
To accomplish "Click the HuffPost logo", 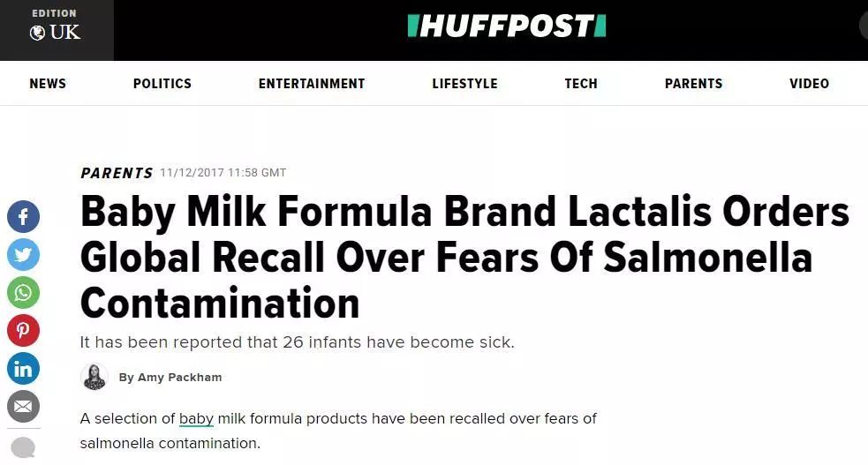I will (x=507, y=26).
